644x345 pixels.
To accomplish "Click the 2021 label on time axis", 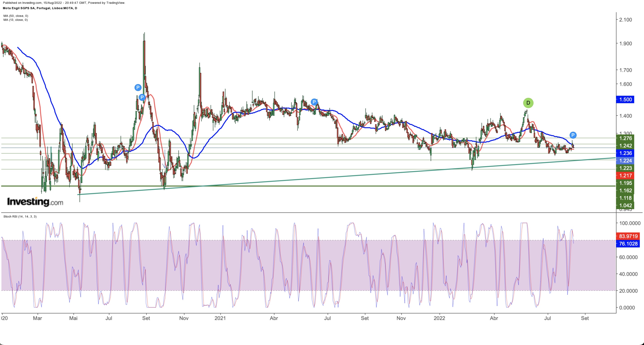I will [x=220, y=318].
